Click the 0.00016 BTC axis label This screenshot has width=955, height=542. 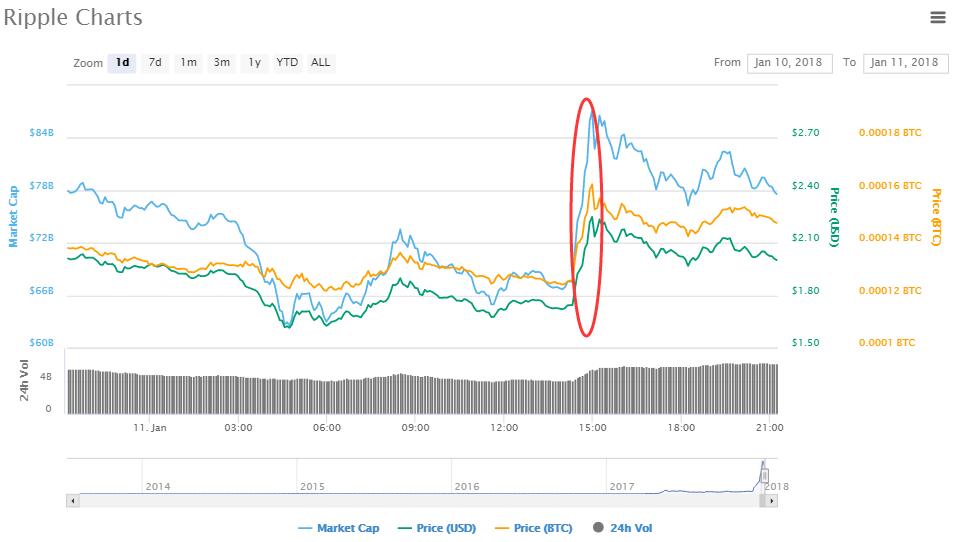[890, 185]
